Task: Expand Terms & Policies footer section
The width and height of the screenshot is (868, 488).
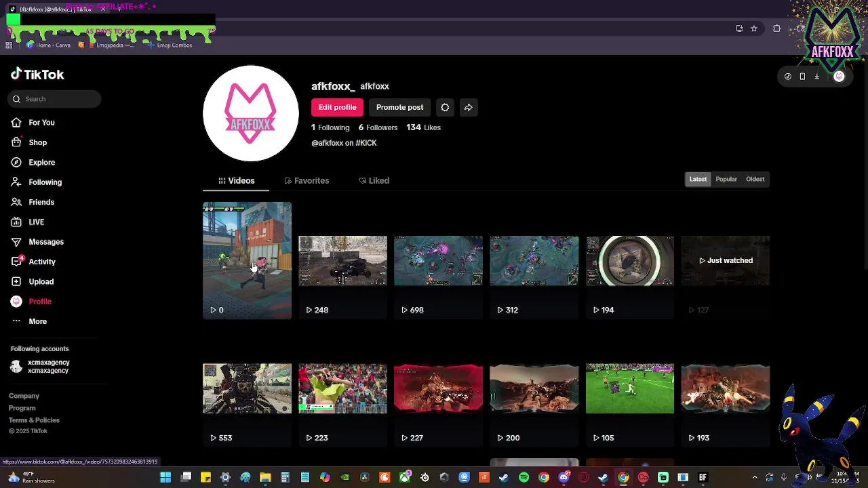Action: pyautogui.click(x=34, y=420)
